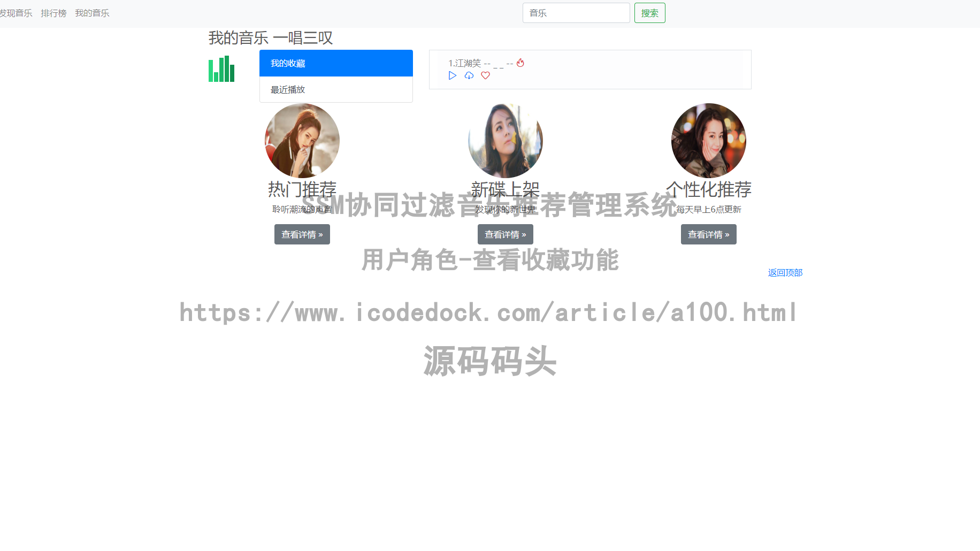Go to 我的音乐 in the navbar
Screen dimensions: 980x551
[x=92, y=13]
